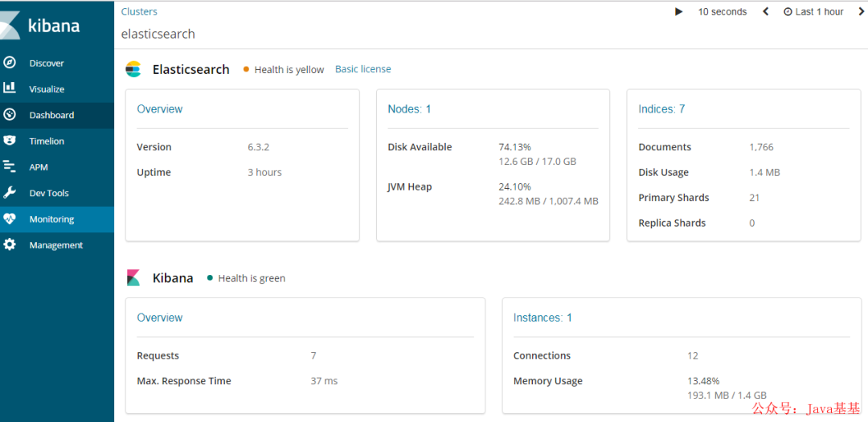Image resolution: width=868 pixels, height=422 pixels.
Task: Select Dashboard menu label
Action: click(x=51, y=115)
